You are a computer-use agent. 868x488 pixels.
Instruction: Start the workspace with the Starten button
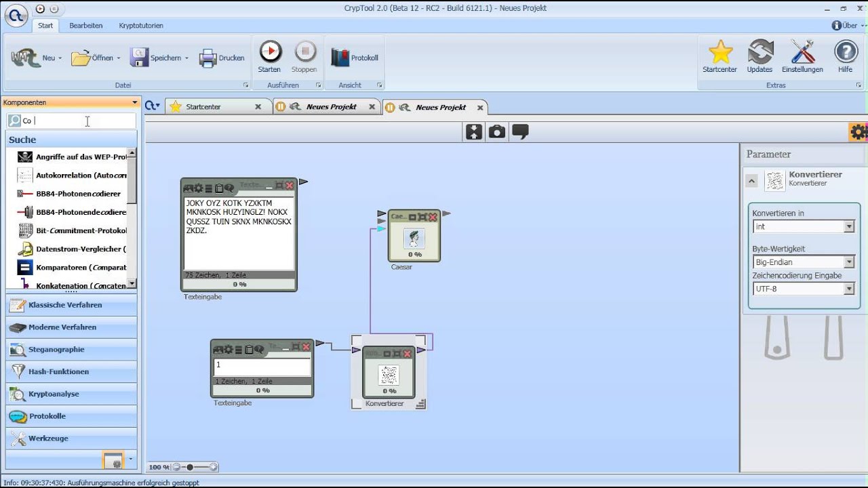click(x=270, y=57)
